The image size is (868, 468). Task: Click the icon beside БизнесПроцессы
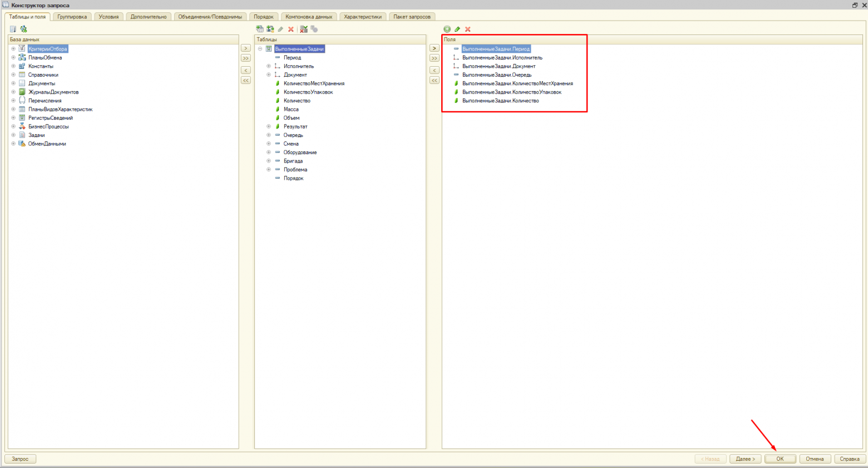click(22, 126)
